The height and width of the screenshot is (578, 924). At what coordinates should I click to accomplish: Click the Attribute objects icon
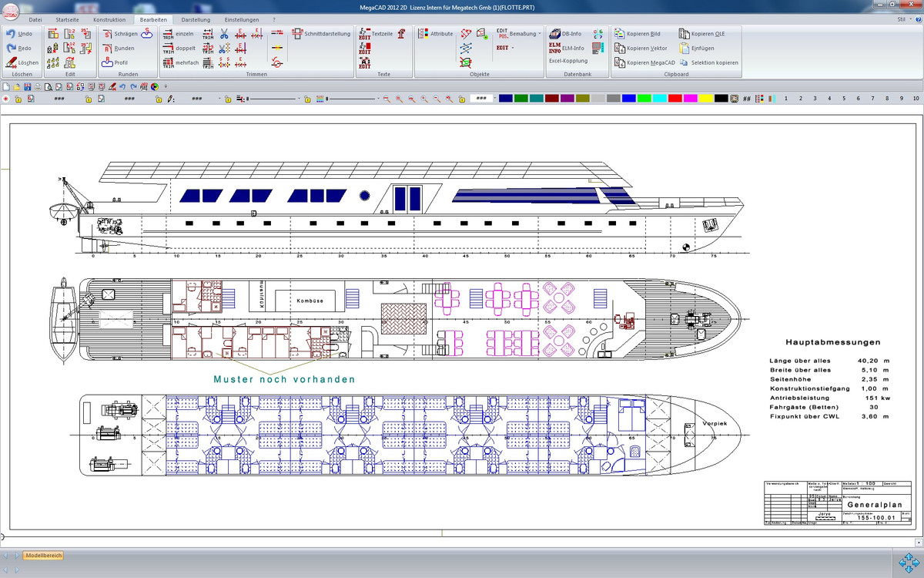423,34
